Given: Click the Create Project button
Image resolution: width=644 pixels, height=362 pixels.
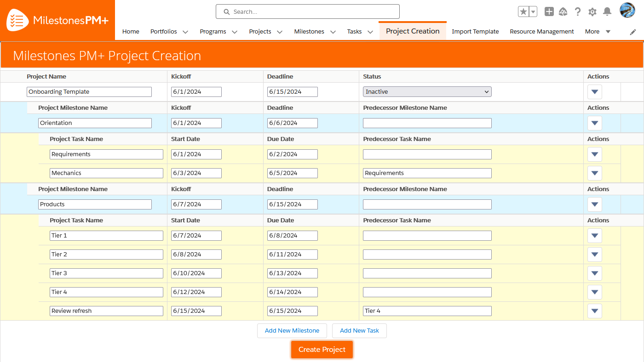Looking at the screenshot, I should [x=322, y=350].
